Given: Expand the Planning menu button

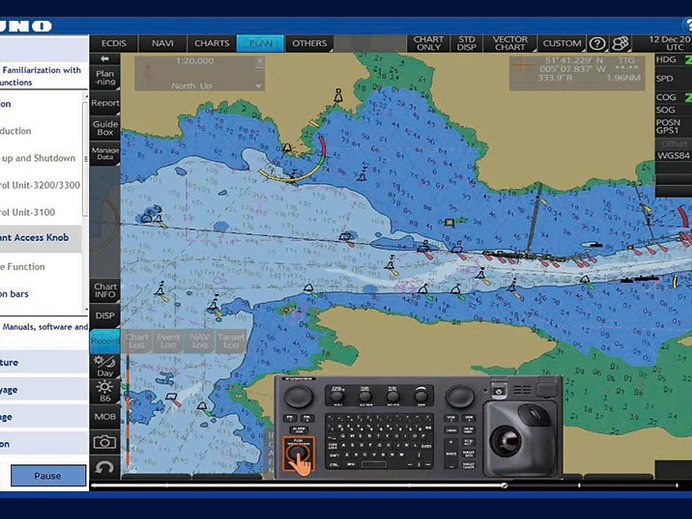Looking at the screenshot, I should tap(105, 78).
